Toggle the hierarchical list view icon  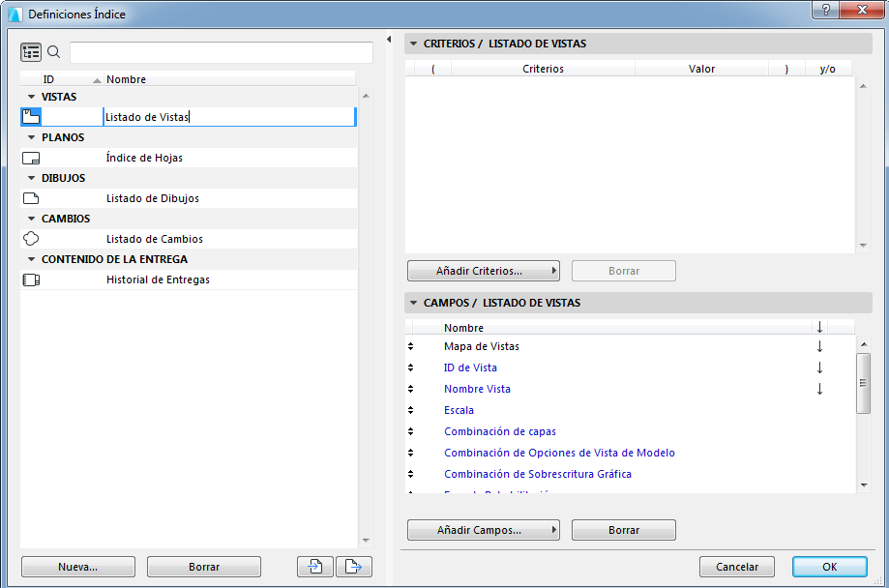31,51
